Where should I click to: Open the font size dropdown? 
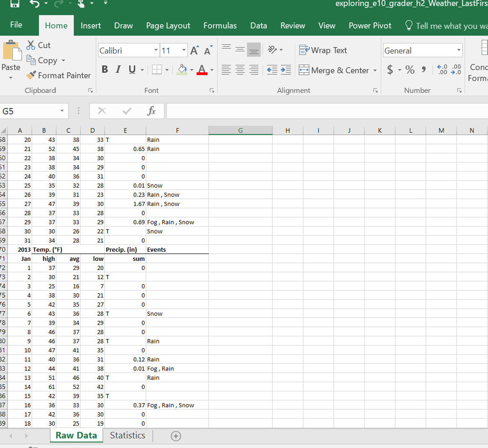183,50
